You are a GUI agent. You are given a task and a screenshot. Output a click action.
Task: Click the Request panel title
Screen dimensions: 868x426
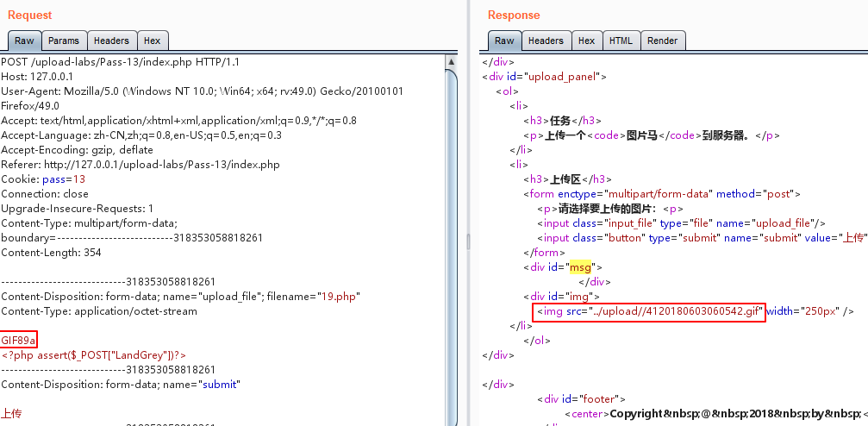coord(29,15)
